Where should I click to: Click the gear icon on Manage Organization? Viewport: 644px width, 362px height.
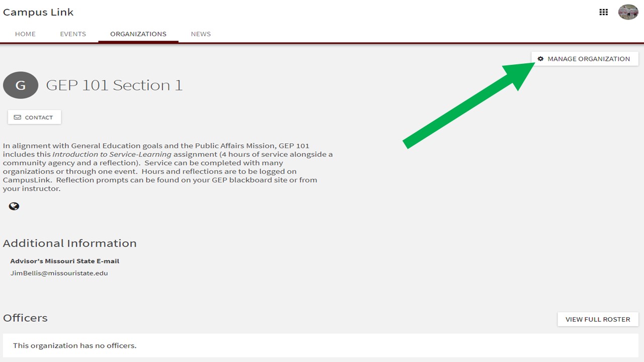coord(540,59)
